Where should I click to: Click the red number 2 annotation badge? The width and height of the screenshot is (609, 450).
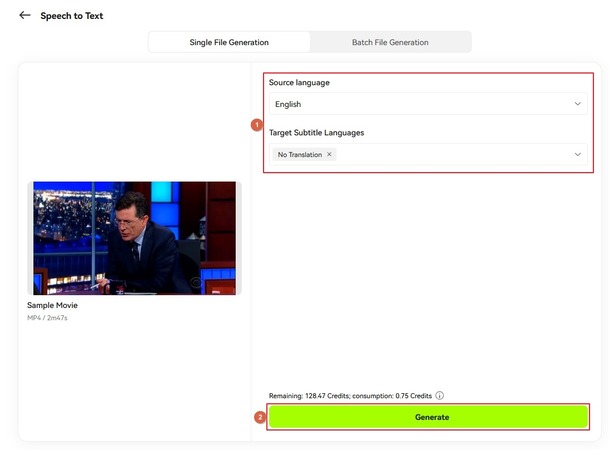259,417
